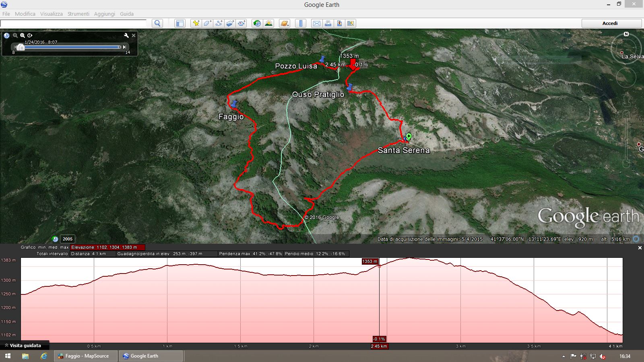The width and height of the screenshot is (644, 362).
Task: Click the time animation playback icon
Action: pyautogui.click(x=30, y=35)
